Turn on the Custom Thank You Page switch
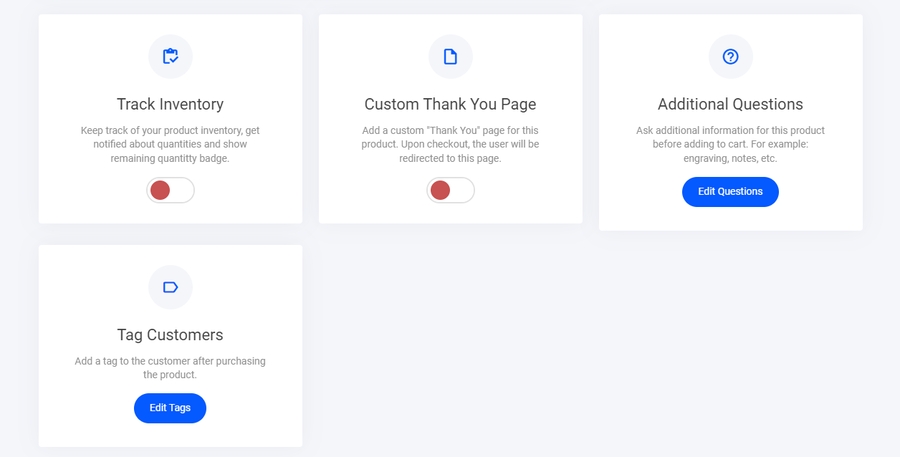The image size is (900, 457). [x=450, y=190]
